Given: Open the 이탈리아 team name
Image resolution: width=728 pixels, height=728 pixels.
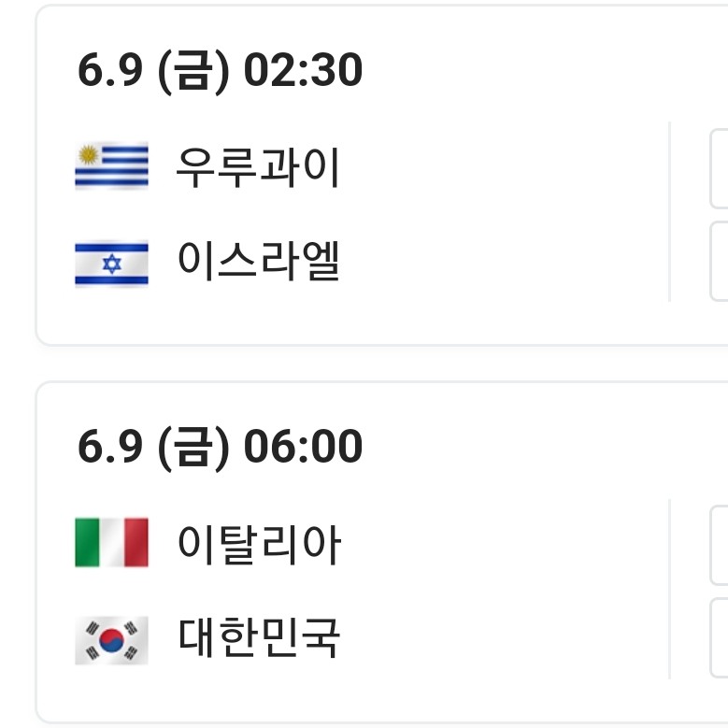Looking at the screenshot, I should coord(259,544).
